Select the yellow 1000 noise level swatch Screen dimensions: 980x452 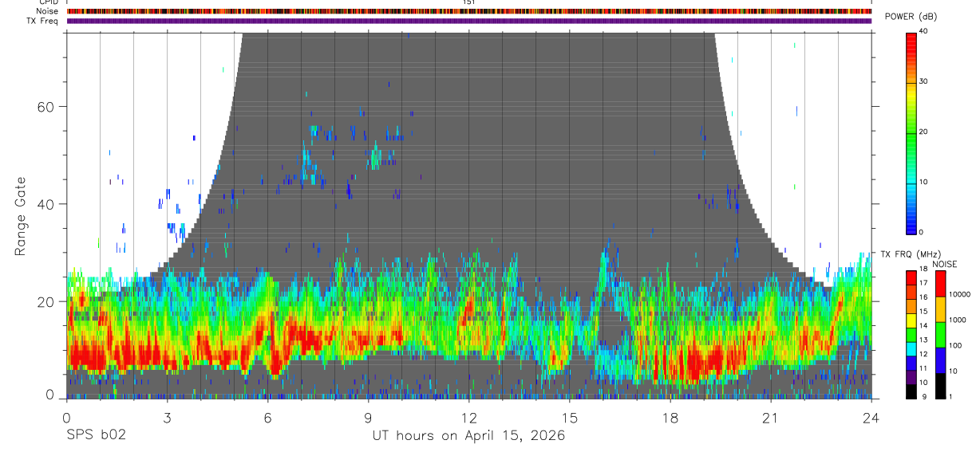pos(940,310)
